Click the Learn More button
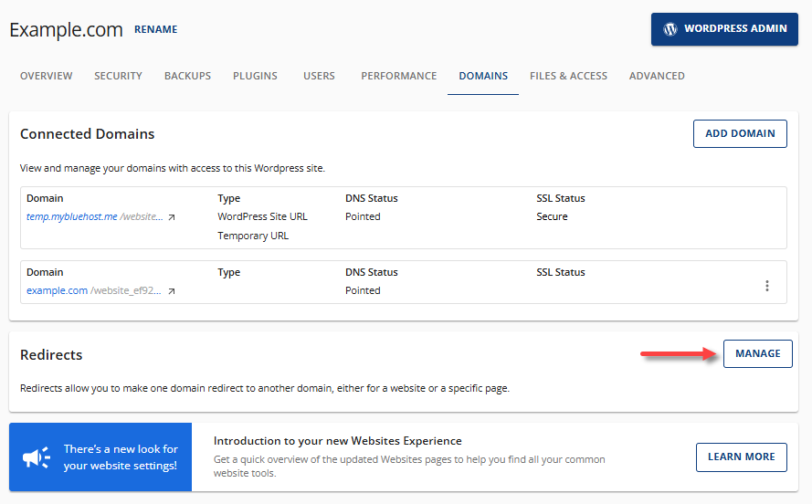This screenshot has height=504, width=812. click(741, 457)
